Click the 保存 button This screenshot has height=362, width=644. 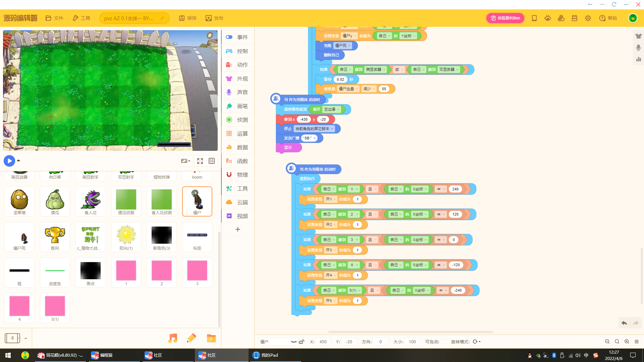(x=188, y=18)
